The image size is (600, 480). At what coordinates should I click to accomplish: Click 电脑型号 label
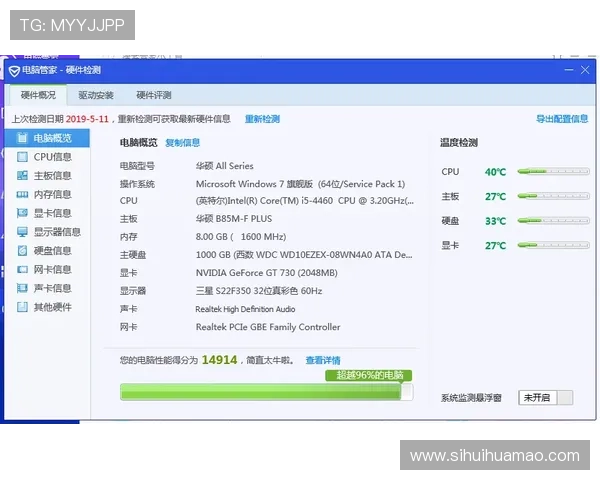point(137,166)
